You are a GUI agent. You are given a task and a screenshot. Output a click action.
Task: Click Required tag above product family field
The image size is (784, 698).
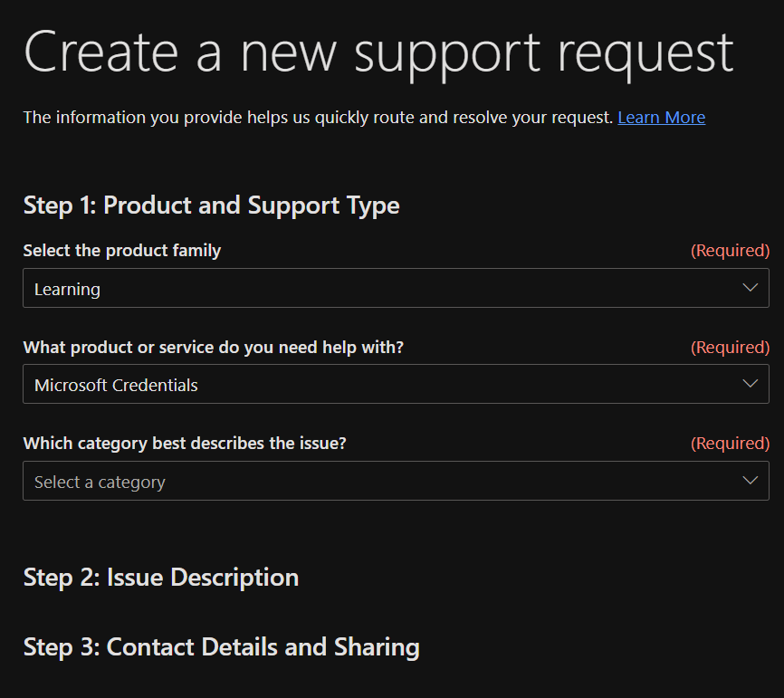pyautogui.click(x=730, y=251)
